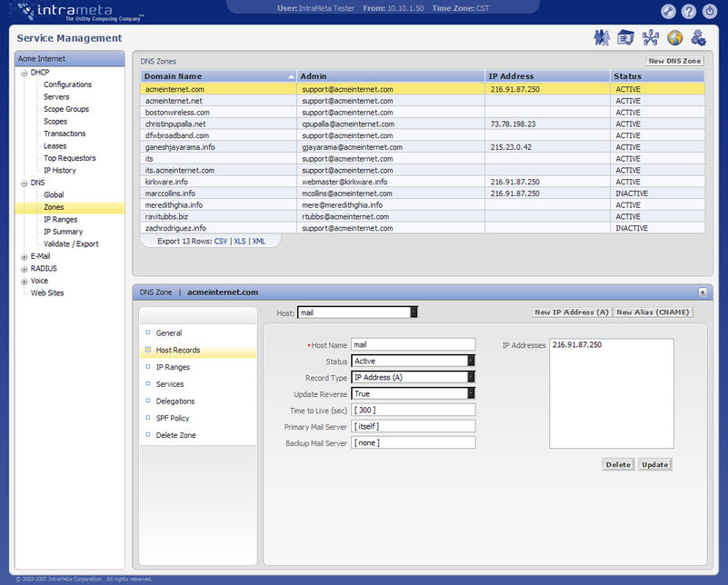Sort the table by Status column
728x585 pixels.
coord(657,76)
